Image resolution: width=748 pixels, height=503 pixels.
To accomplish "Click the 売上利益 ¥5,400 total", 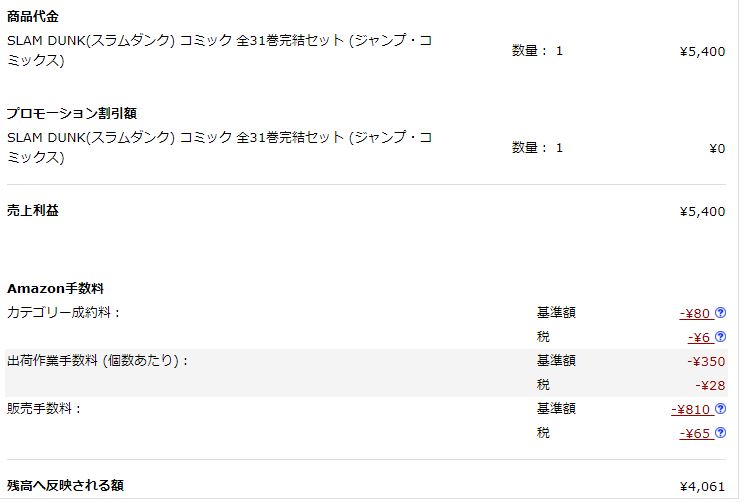I will (702, 212).
